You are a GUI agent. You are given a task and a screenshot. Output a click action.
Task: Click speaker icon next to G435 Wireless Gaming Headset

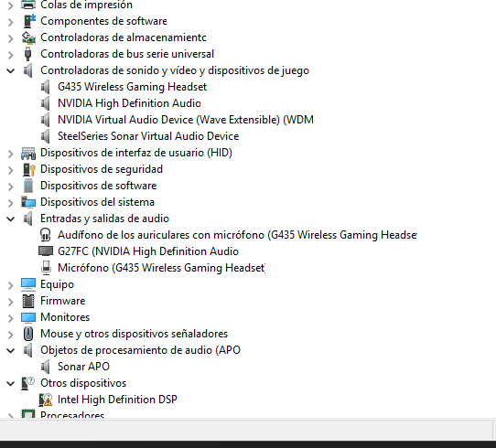coord(46,87)
